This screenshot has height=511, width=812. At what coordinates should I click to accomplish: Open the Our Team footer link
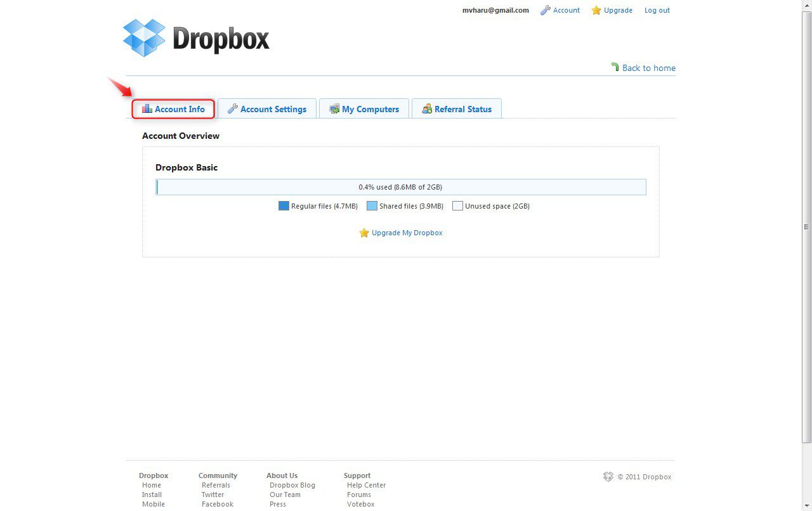pyautogui.click(x=285, y=495)
